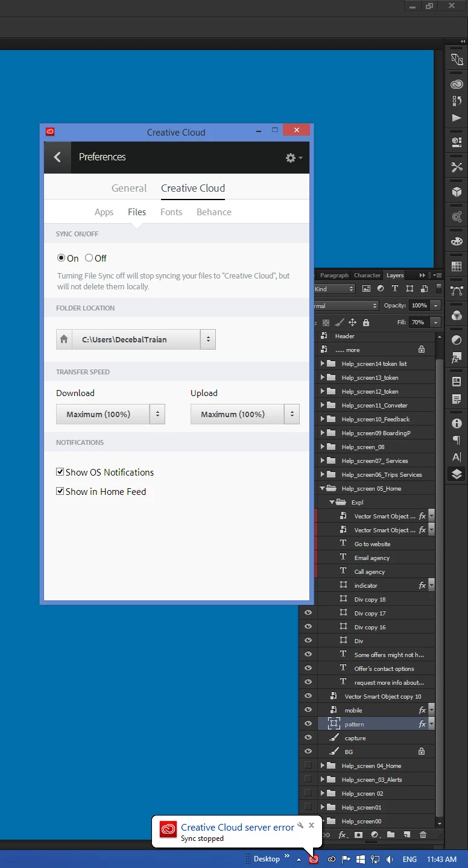Image resolution: width=468 pixels, height=868 pixels.
Task: Select the Off radio button for sync
Action: pos(89,258)
